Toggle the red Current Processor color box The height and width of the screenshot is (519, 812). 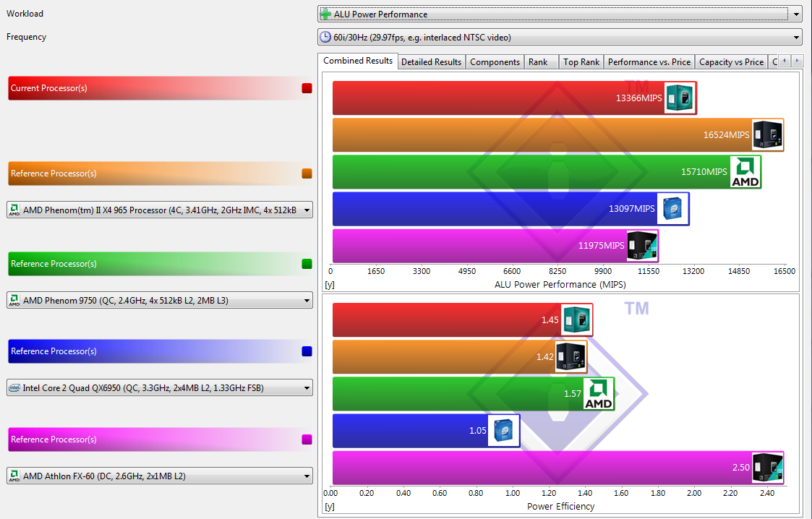point(307,88)
